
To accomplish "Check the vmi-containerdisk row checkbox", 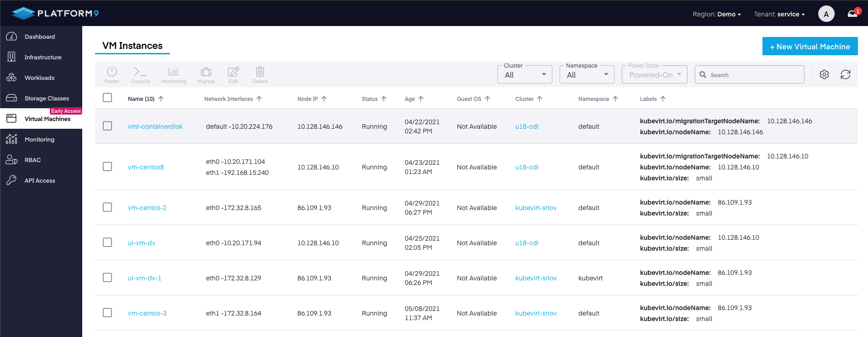I will pos(107,126).
